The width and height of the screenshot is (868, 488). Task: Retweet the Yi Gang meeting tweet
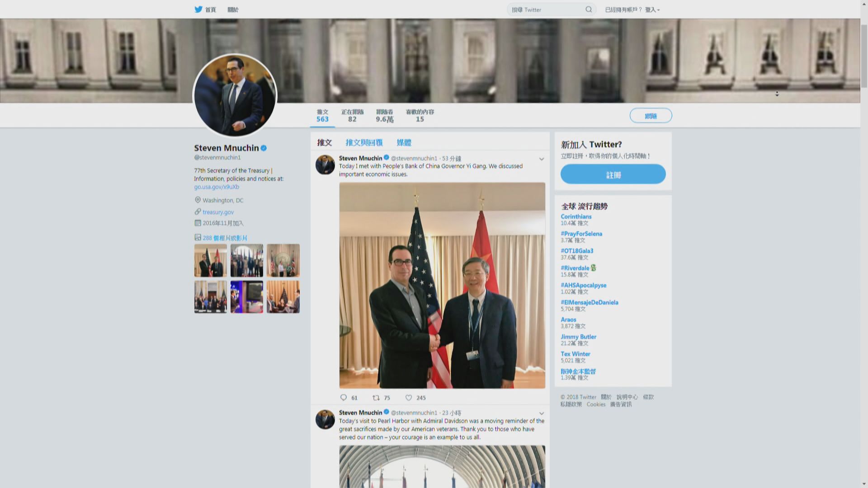(x=376, y=398)
